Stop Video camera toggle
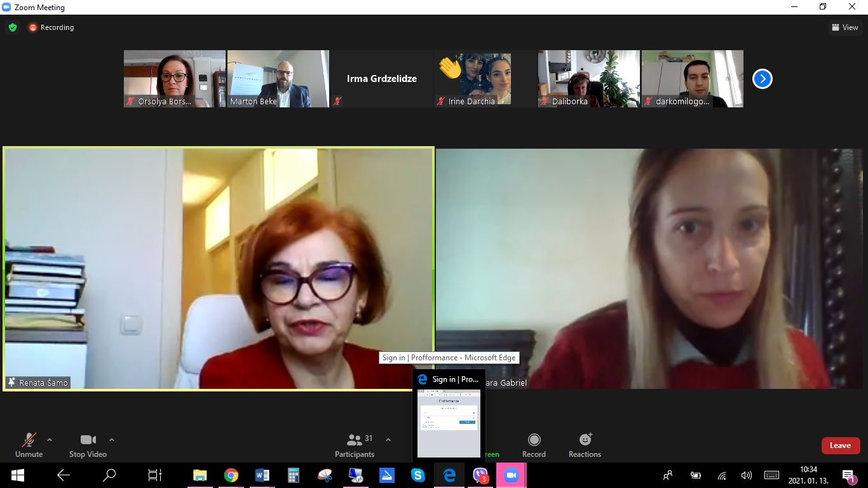Viewport: 868px width, 488px height. 88,445
